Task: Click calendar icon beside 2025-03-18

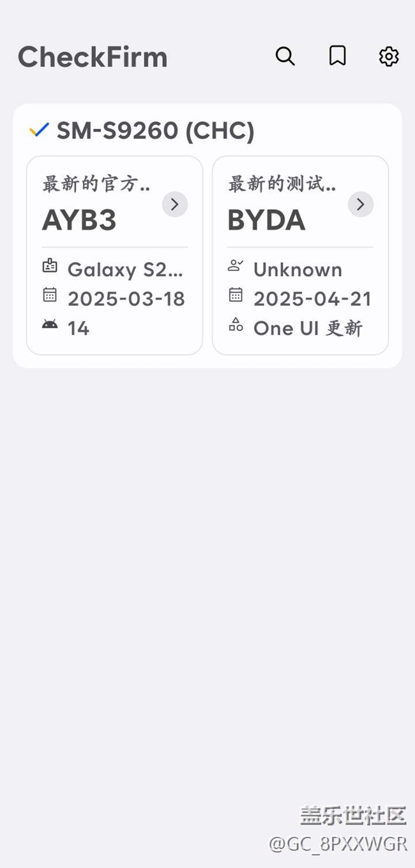Action: [x=50, y=295]
